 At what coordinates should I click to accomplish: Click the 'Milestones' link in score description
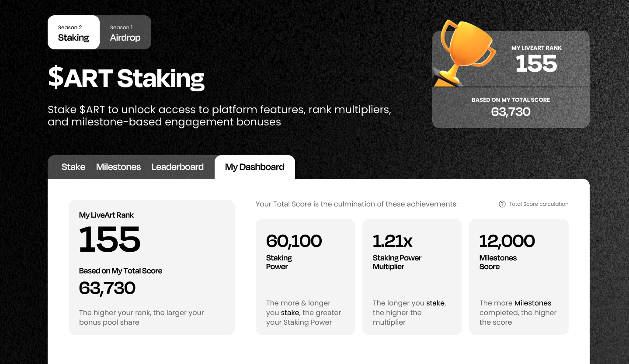pos(533,303)
